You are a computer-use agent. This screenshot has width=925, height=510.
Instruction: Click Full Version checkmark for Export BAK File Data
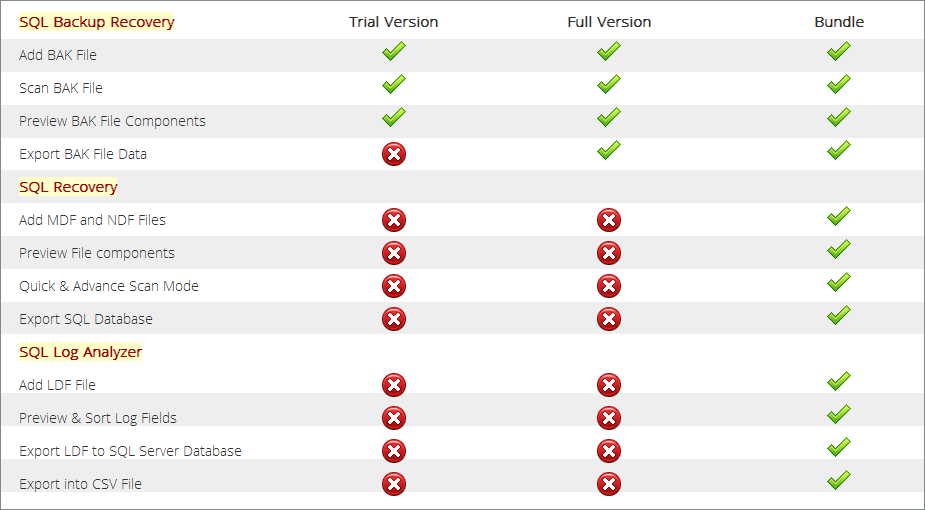(x=609, y=150)
